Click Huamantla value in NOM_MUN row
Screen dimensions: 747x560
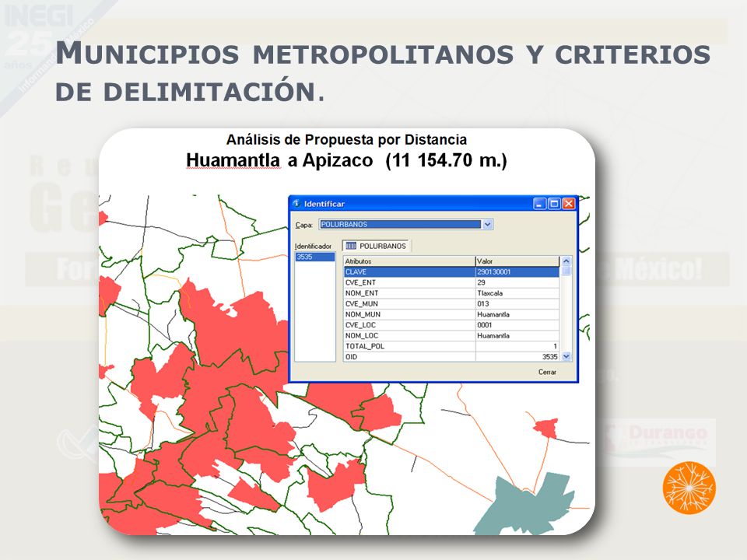click(493, 314)
